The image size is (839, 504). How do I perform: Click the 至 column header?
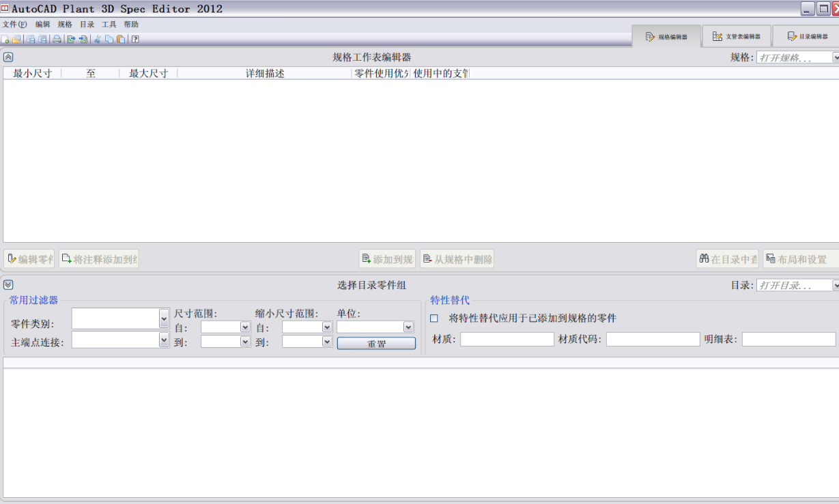pos(90,74)
